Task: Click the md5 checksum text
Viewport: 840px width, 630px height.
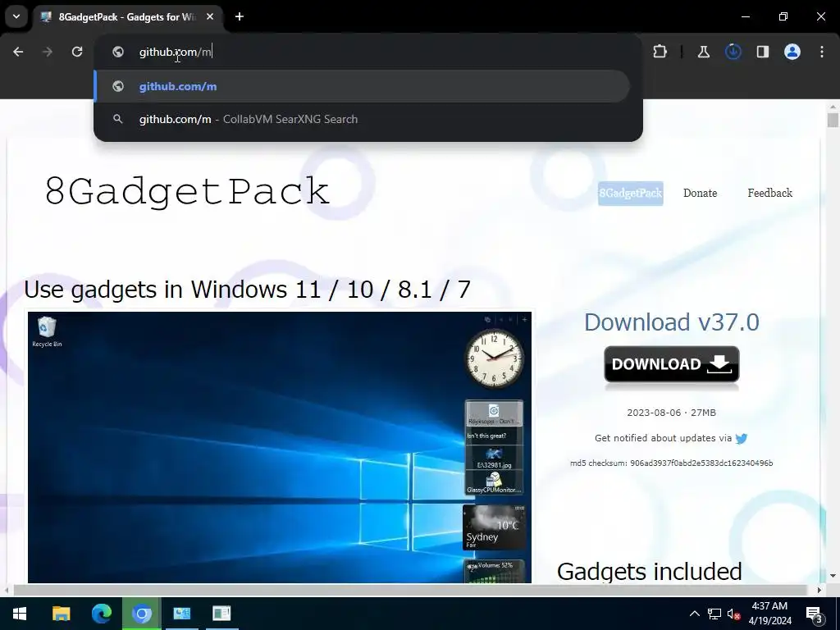Action: 672,463
